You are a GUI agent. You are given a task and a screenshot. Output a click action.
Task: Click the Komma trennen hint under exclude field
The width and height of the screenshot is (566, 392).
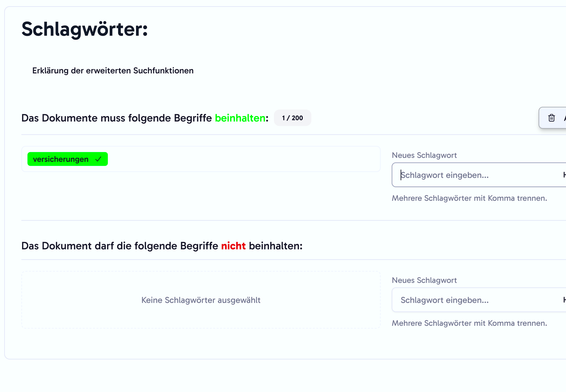pyautogui.click(x=469, y=323)
